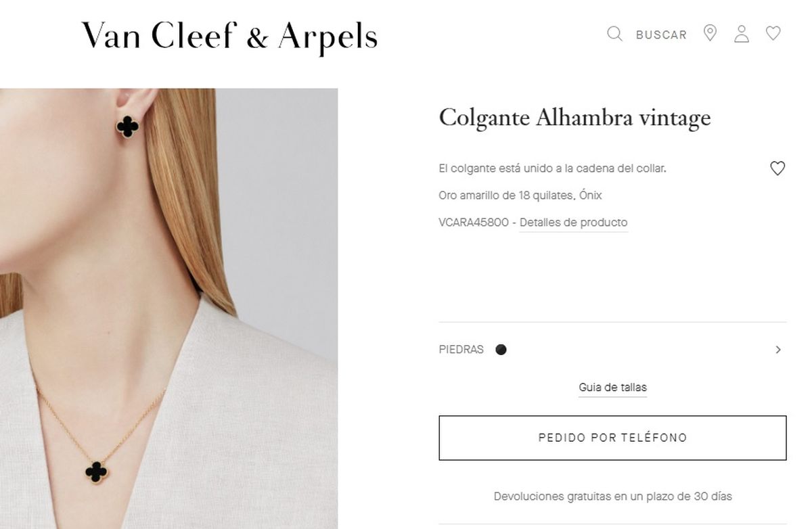Open the store locator pin icon
Image resolution: width=812 pixels, height=529 pixels.
(x=710, y=33)
